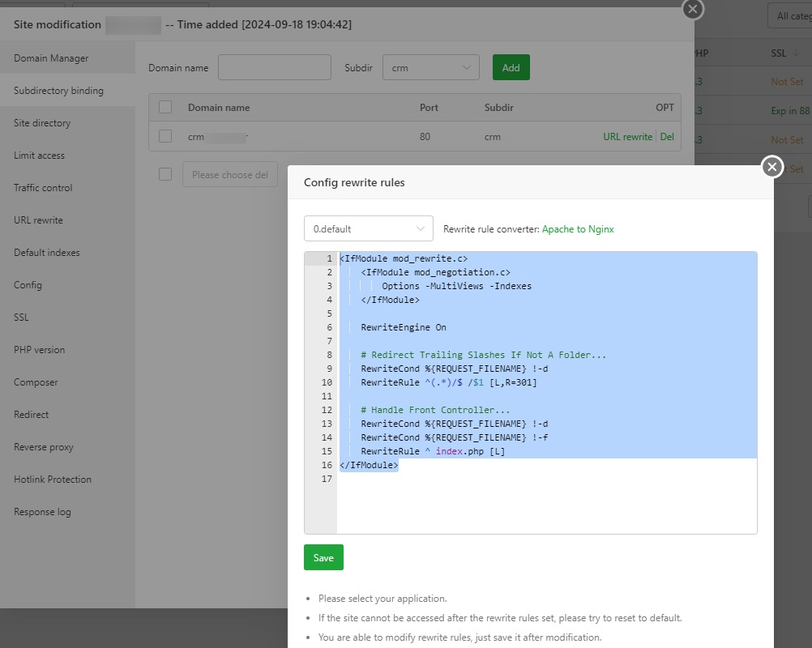Focus the Domain name input field
This screenshot has height=648, width=812.
pos(274,68)
